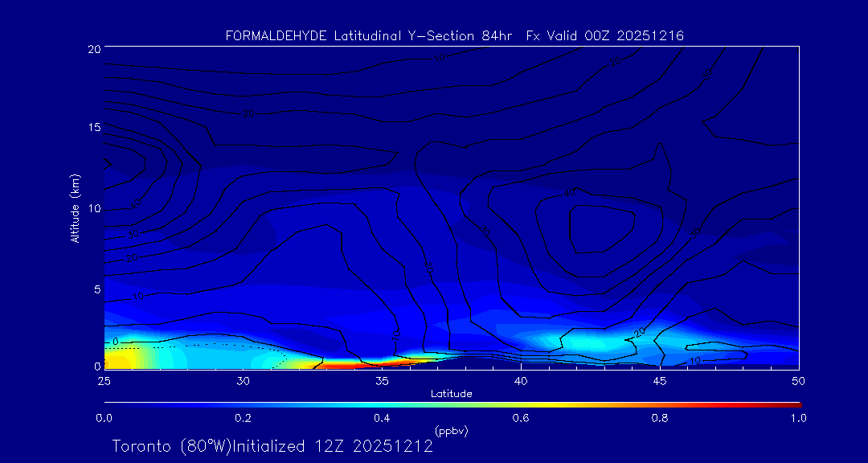The width and height of the screenshot is (868, 463).
Task: Select the '(ppbv)' units label under colorbar
Action: [x=451, y=431]
